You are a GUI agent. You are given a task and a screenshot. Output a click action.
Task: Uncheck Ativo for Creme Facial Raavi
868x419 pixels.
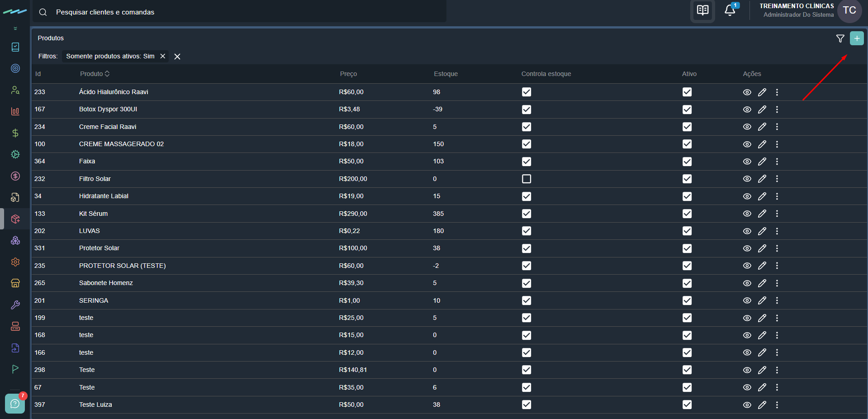[x=687, y=127]
